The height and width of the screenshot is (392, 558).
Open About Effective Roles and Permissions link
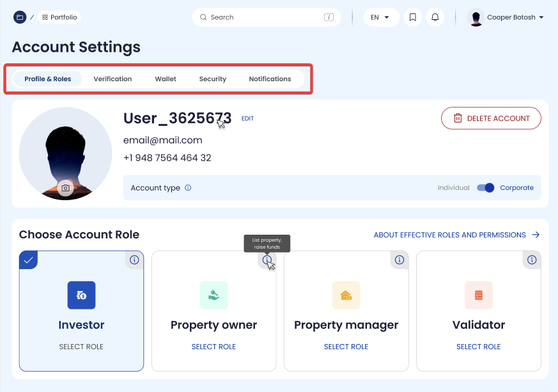click(456, 235)
